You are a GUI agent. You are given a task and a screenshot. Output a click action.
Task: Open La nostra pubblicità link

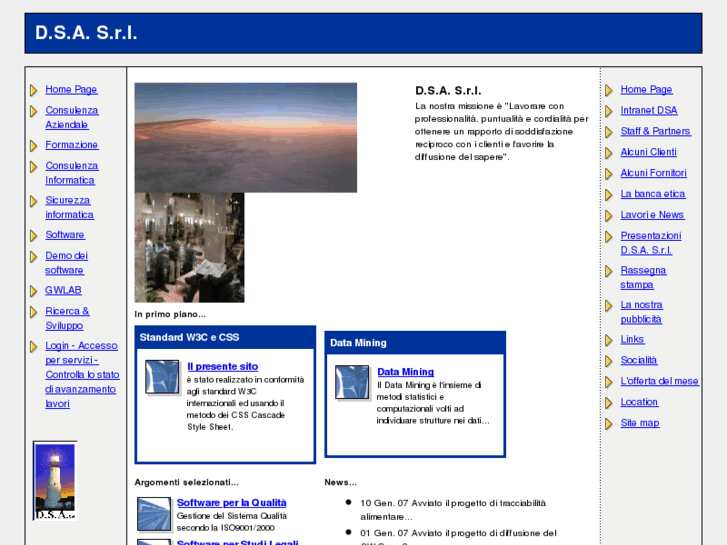[641, 312]
